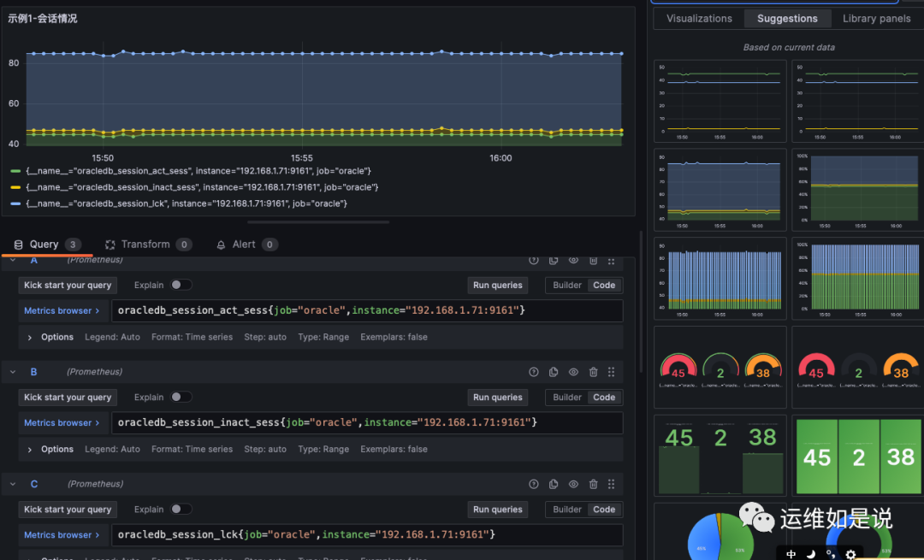924x560 pixels.
Task: Remove query C using trash icon
Action: coord(593,484)
